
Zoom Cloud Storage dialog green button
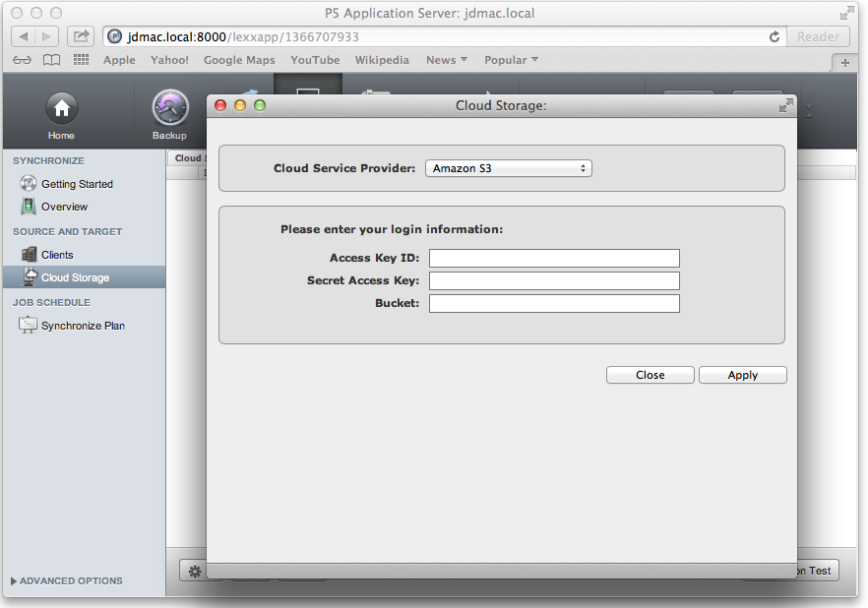pos(260,105)
